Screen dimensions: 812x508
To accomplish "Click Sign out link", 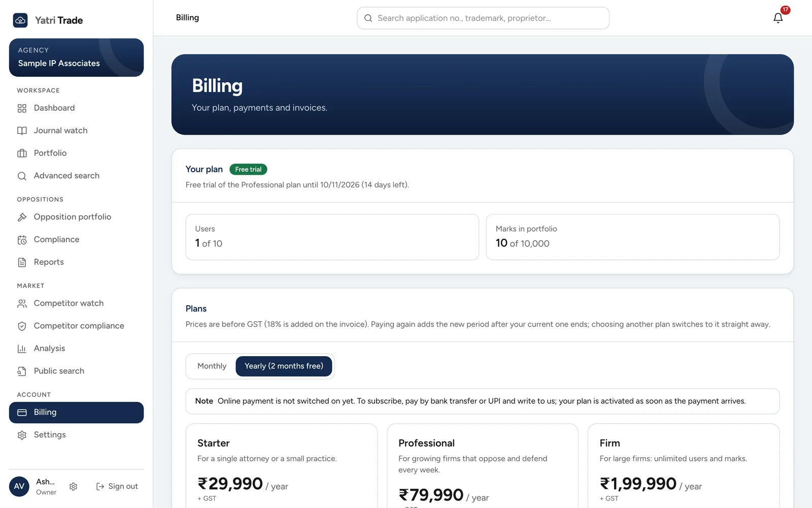I will [117, 487].
